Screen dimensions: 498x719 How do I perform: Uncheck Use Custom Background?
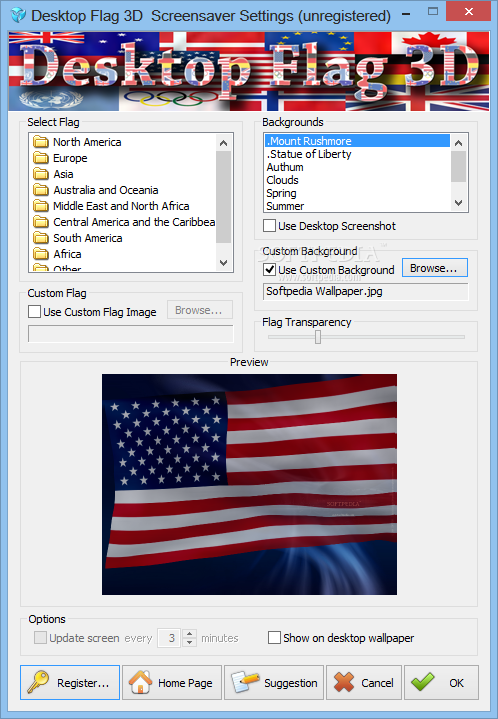[x=270, y=270]
